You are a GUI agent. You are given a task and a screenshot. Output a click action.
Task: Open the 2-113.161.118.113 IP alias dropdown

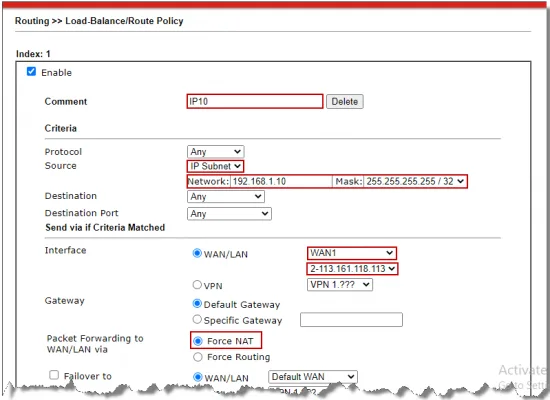[352, 269]
